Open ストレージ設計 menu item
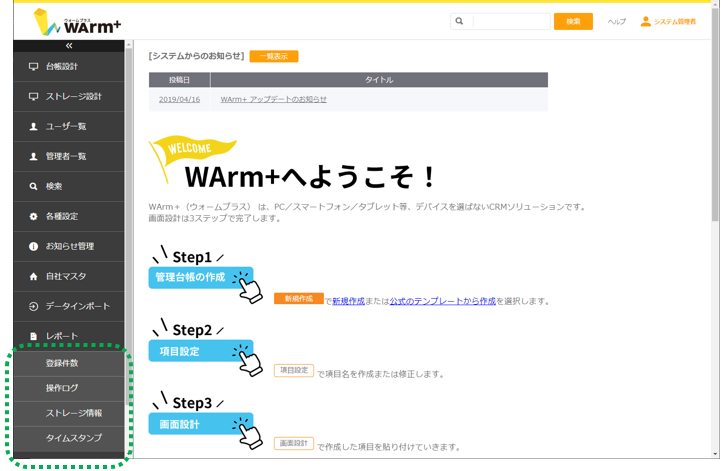 coord(69,97)
